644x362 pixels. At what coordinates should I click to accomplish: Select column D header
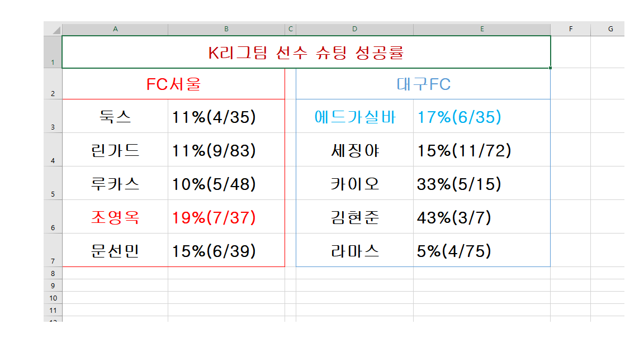point(354,29)
